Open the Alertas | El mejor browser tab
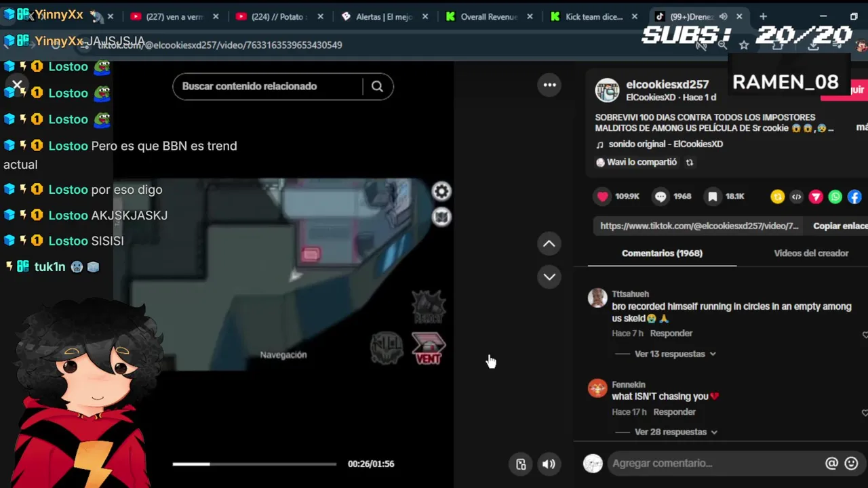Image resolution: width=868 pixels, height=488 pixels. (x=384, y=17)
